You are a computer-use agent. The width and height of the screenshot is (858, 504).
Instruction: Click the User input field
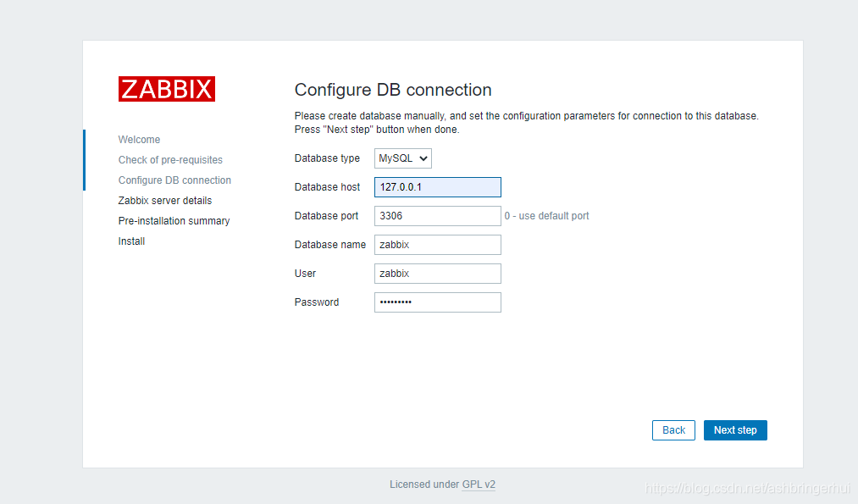pos(437,274)
